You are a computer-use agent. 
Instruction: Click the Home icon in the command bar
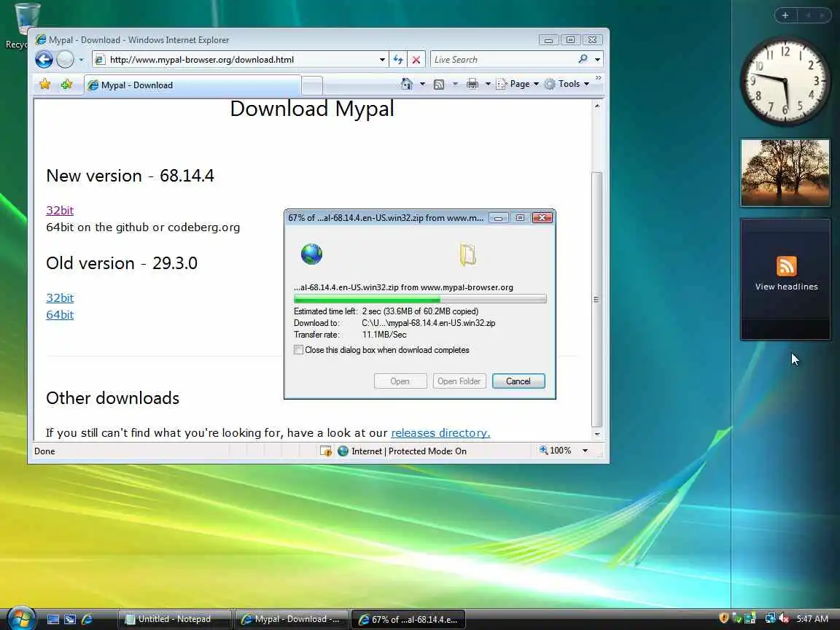pyautogui.click(x=407, y=84)
